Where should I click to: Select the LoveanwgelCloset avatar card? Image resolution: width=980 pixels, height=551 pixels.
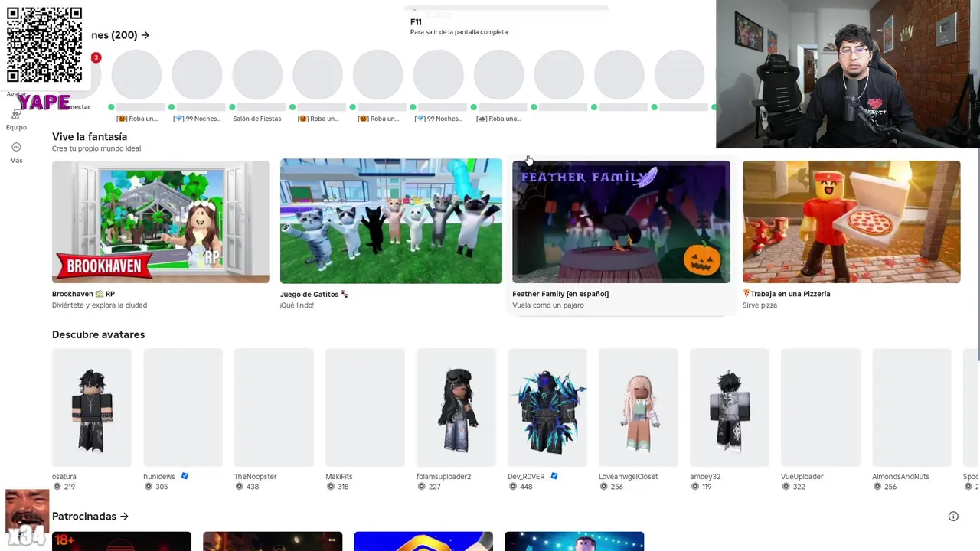click(x=639, y=407)
